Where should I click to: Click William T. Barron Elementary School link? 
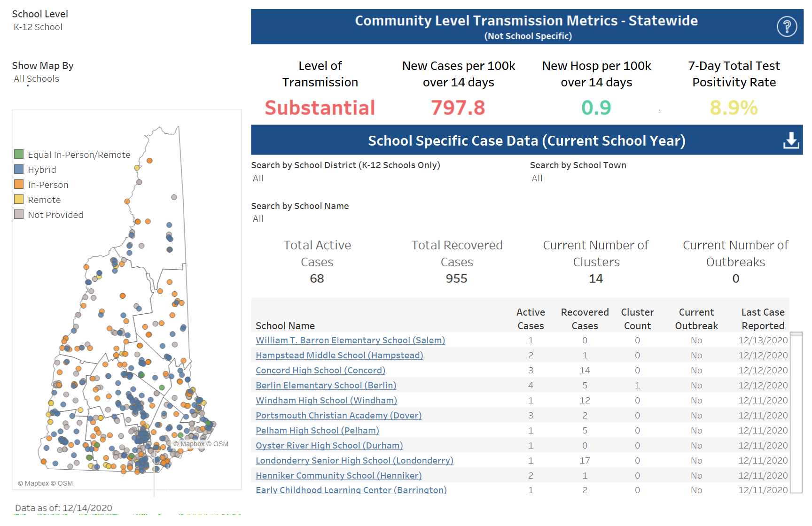(350, 340)
